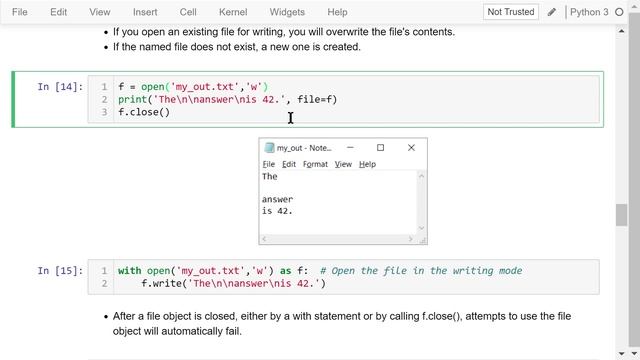Open Notepad's File menu

click(268, 164)
